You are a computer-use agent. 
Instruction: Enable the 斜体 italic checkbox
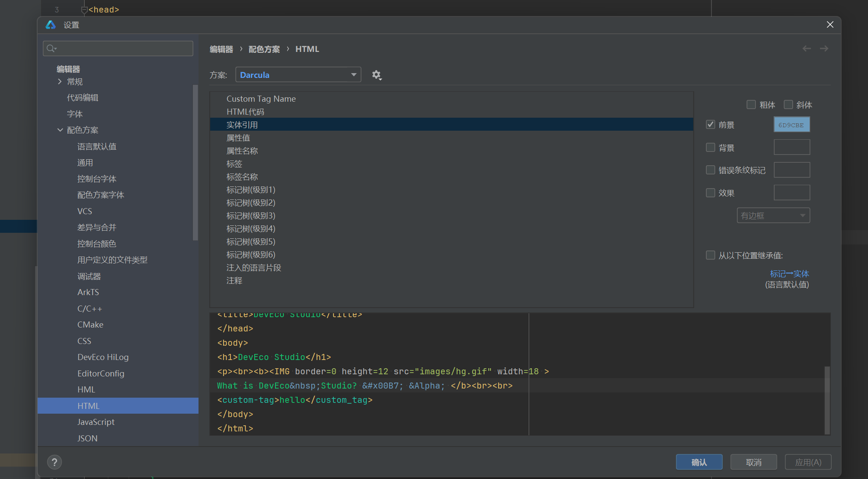pyautogui.click(x=788, y=105)
